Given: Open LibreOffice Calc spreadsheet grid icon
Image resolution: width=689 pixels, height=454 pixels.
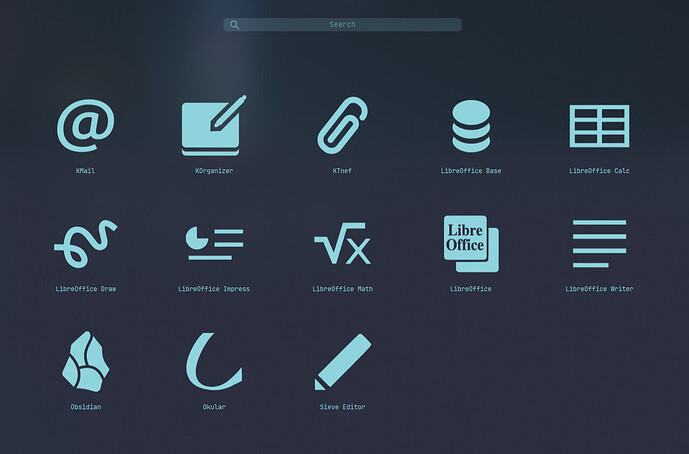Looking at the screenshot, I should 599,126.
